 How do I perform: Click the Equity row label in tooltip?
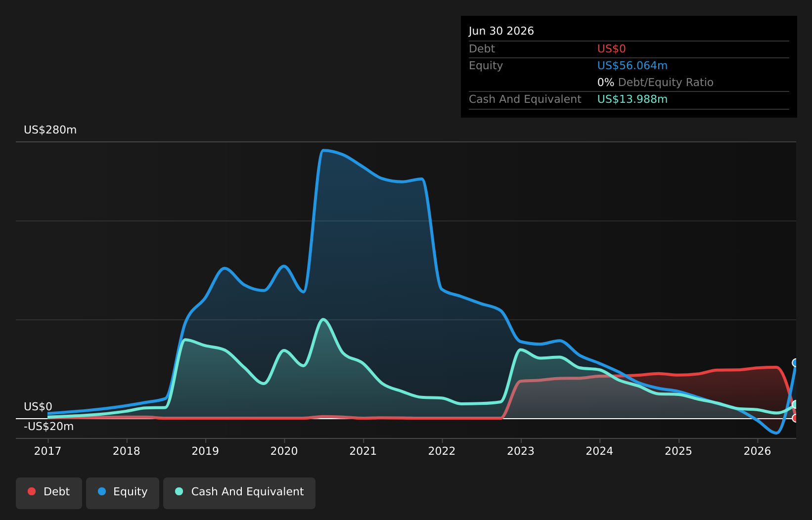point(486,66)
